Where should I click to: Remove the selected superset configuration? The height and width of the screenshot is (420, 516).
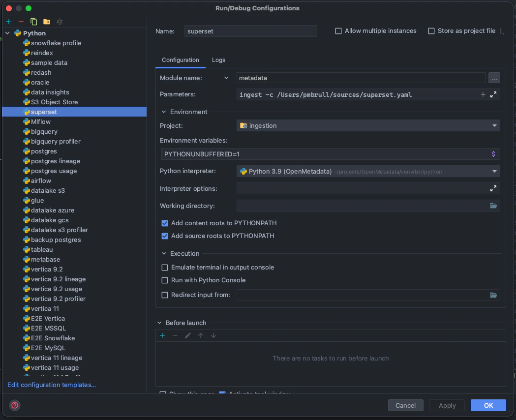click(21, 22)
